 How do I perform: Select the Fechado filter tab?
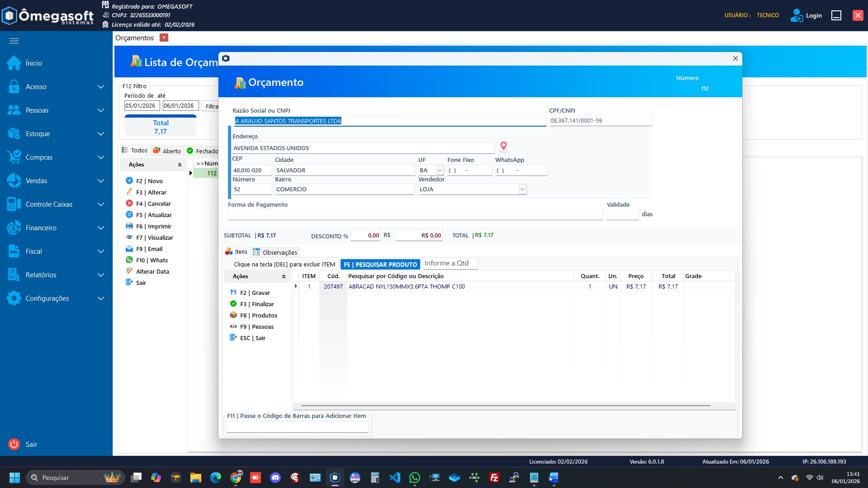pos(202,151)
